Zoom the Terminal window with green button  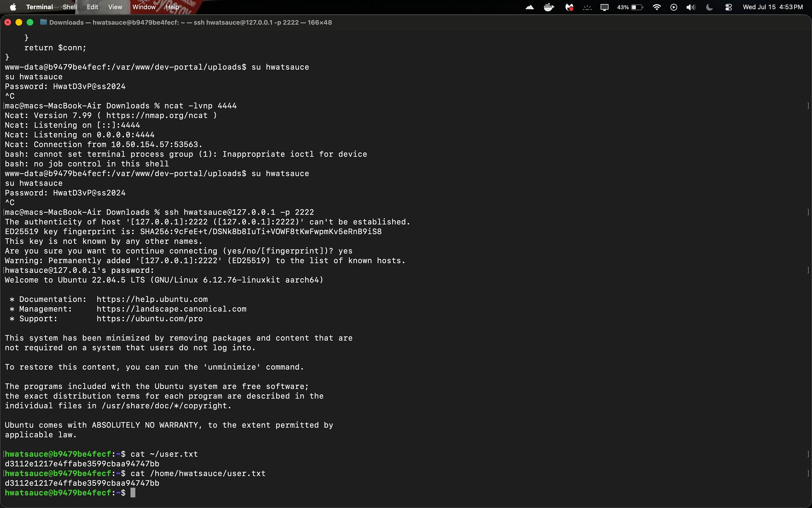point(30,22)
